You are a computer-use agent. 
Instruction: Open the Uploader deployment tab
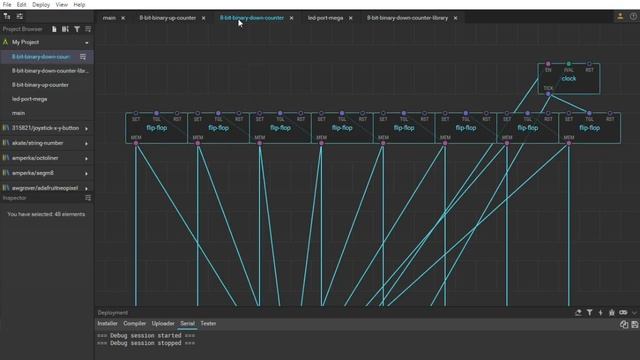[x=163, y=323]
